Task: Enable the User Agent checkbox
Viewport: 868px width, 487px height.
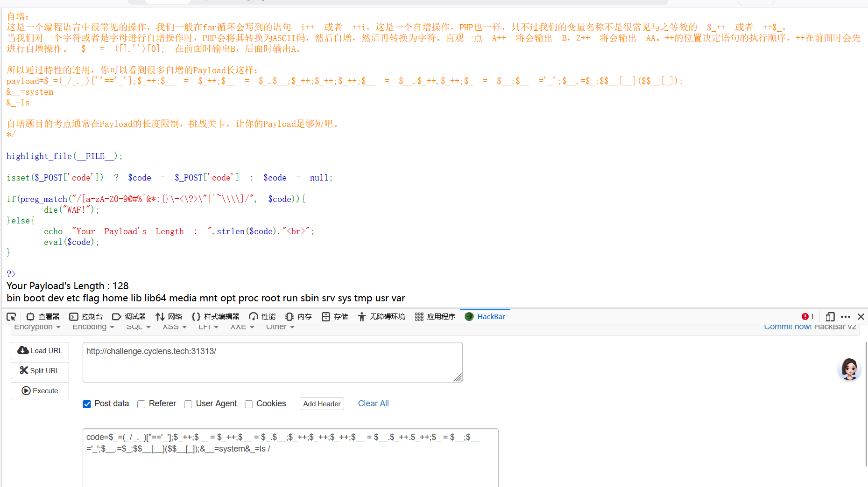Action: (188, 404)
